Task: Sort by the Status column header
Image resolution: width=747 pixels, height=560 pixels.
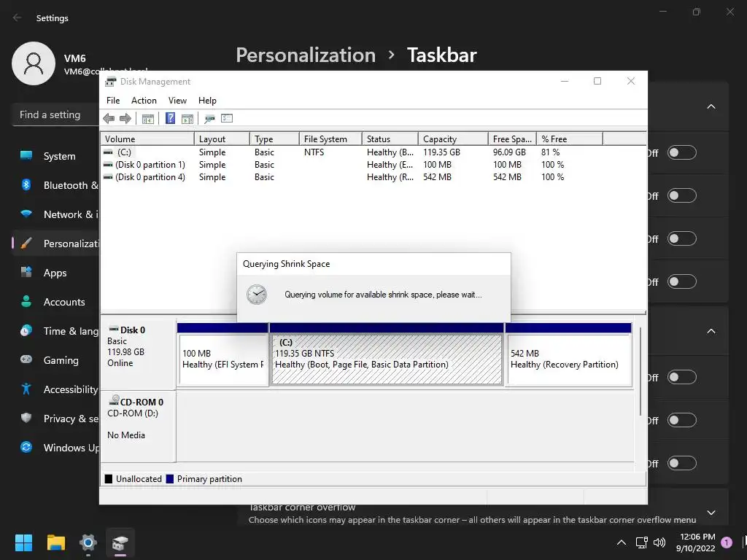Action: click(x=390, y=139)
